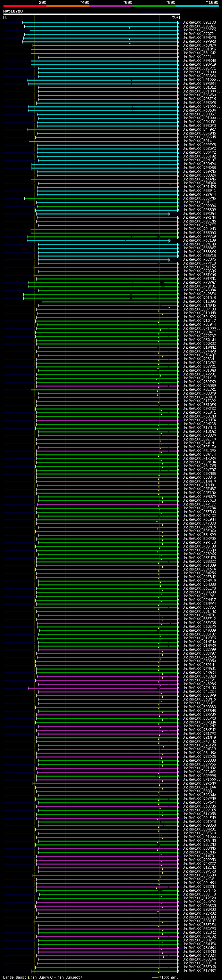This screenshot has width=222, height=980.
Task: Select the UniRef100_A9RZV8 label
Action: point(199,145)
